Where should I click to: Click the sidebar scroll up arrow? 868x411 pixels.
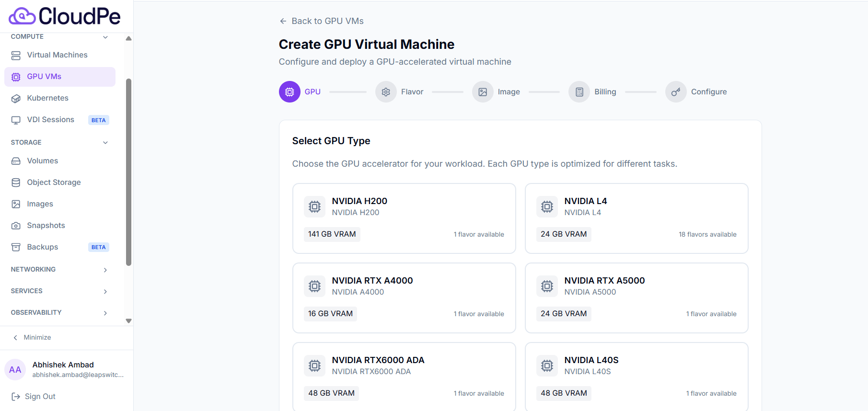(x=128, y=38)
